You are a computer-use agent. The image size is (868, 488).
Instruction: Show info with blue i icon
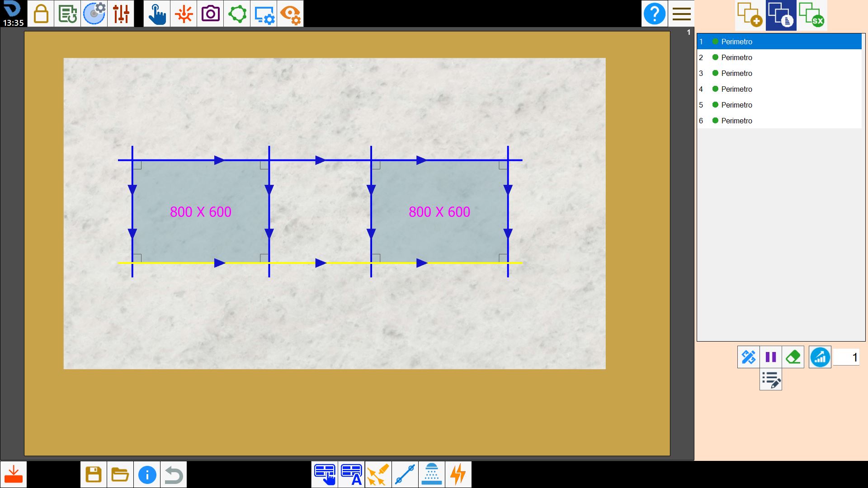[x=147, y=474]
